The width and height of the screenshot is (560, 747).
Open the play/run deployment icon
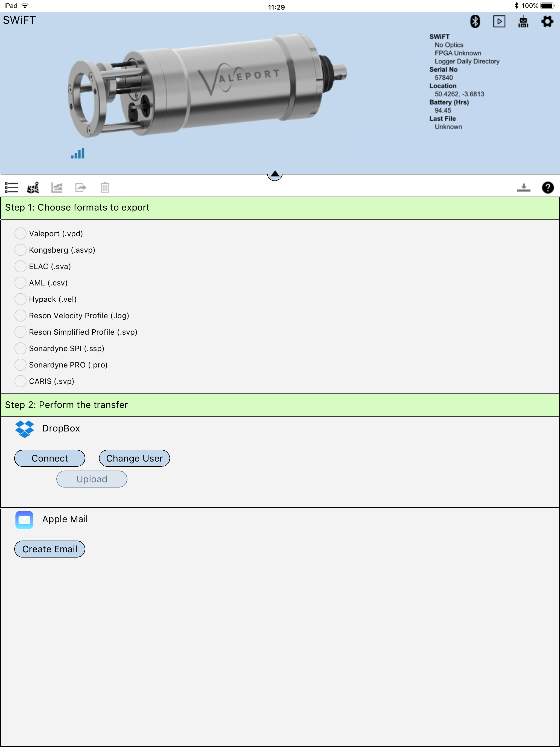tap(499, 22)
